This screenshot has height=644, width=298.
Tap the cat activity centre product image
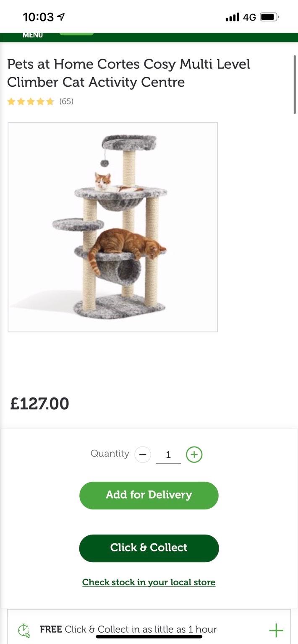tap(112, 226)
